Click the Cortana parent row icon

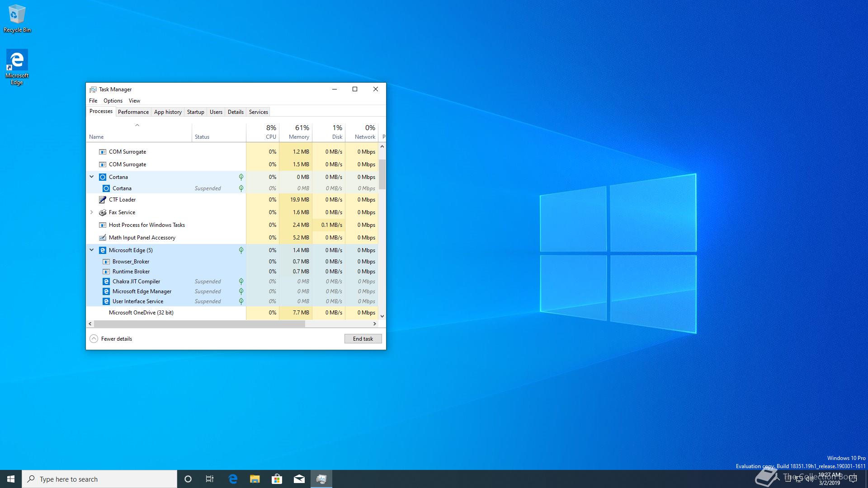[x=103, y=177]
